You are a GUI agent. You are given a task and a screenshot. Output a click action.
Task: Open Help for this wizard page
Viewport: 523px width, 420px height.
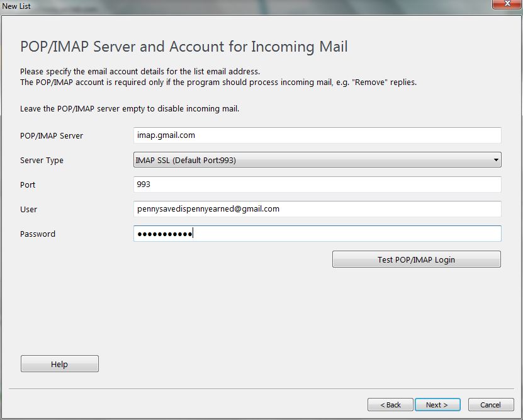click(59, 363)
